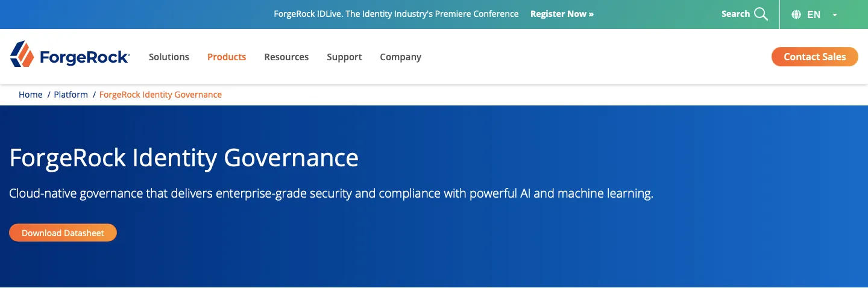The image size is (868, 288).
Task: Click the Cloud-native governance description text
Action: click(332, 193)
